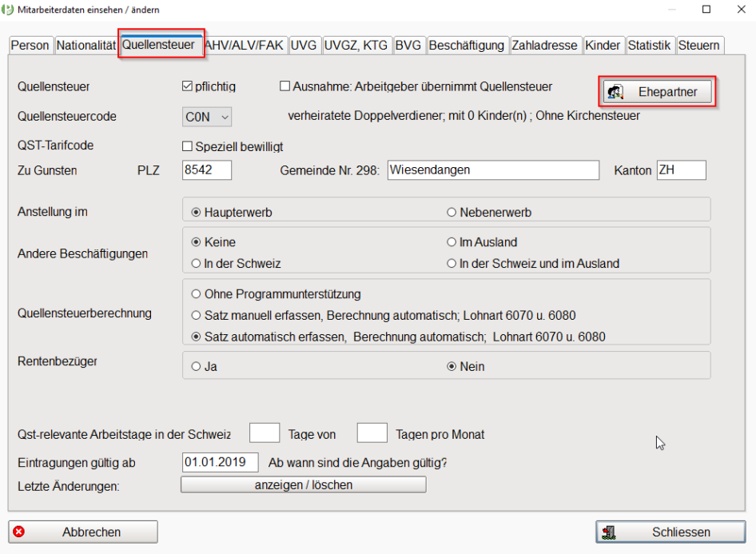Choose Keine for Andere Beschäftigungen
Viewport: 756px width, 554px height.
point(197,242)
